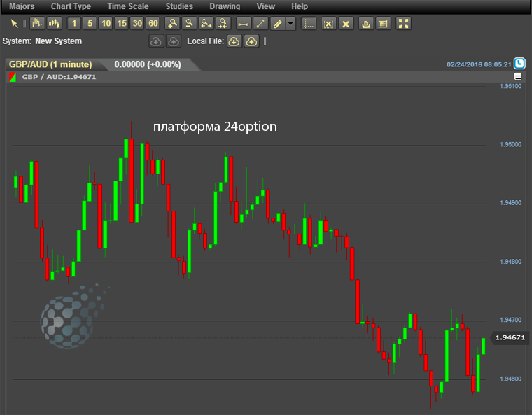This screenshot has height=415, width=532.
Task: Click the New System name
Action: point(59,41)
